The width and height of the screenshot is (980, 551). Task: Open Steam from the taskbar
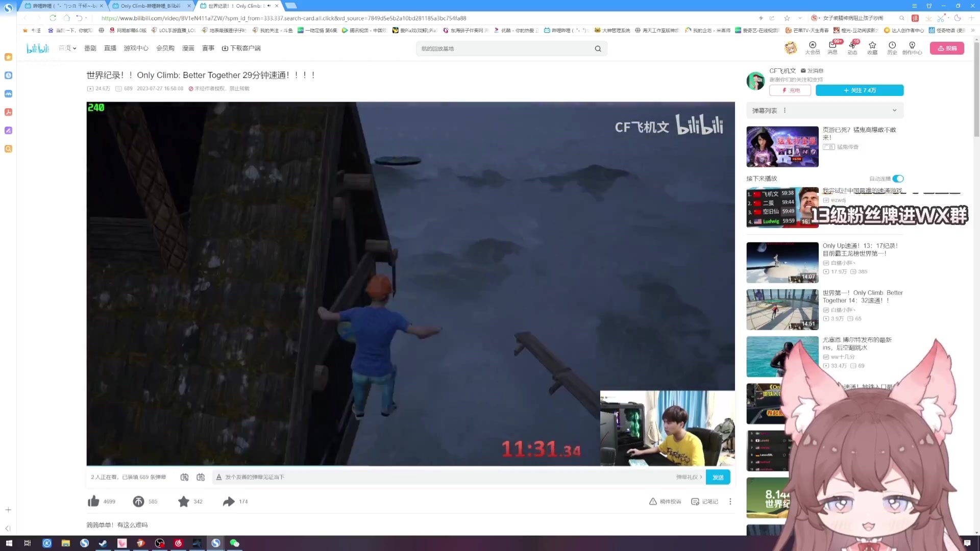(103, 543)
